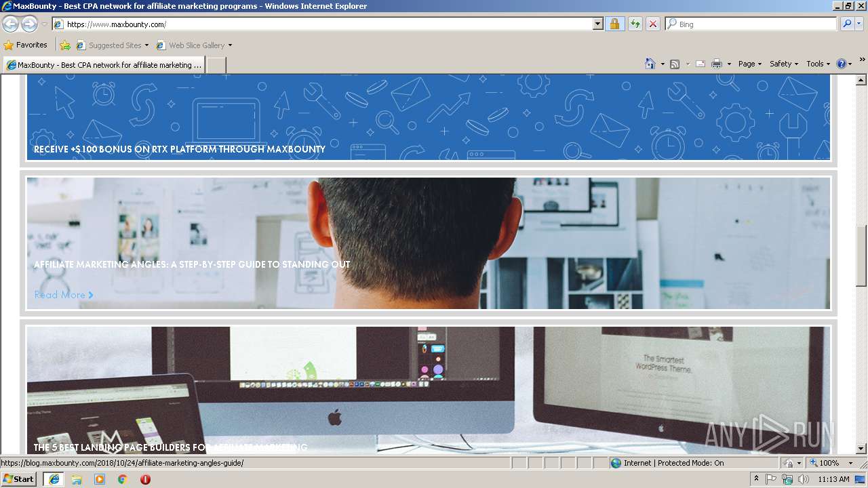Click the Internet Protected Mode zone indicator
This screenshot has height=488, width=868.
pos(693,463)
